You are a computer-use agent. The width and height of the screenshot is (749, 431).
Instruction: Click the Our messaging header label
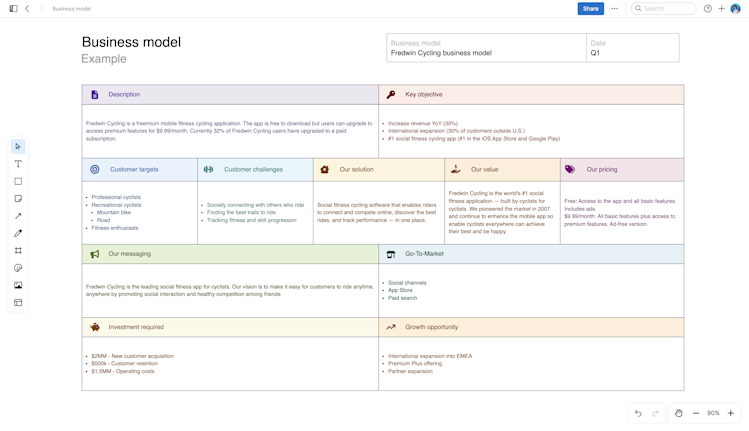pyautogui.click(x=129, y=254)
